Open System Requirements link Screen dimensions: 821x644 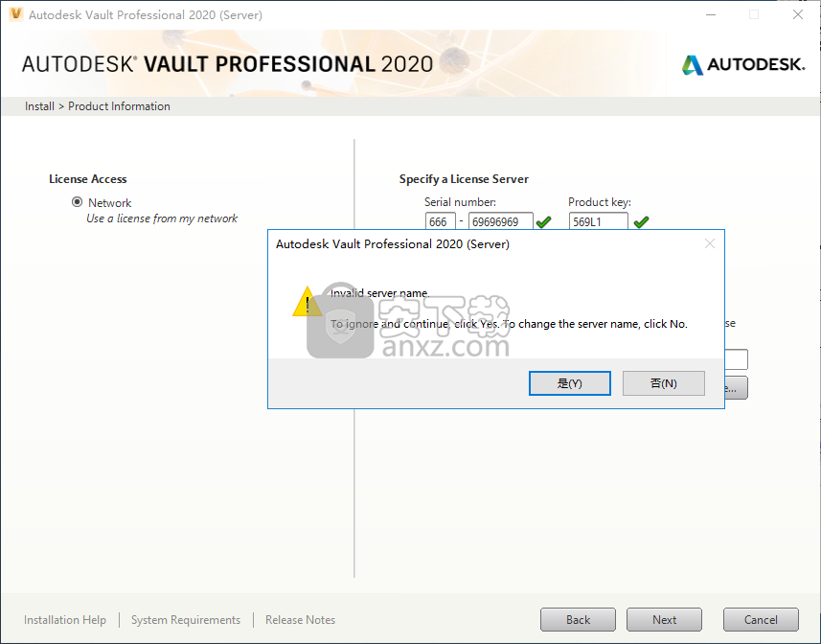186,620
